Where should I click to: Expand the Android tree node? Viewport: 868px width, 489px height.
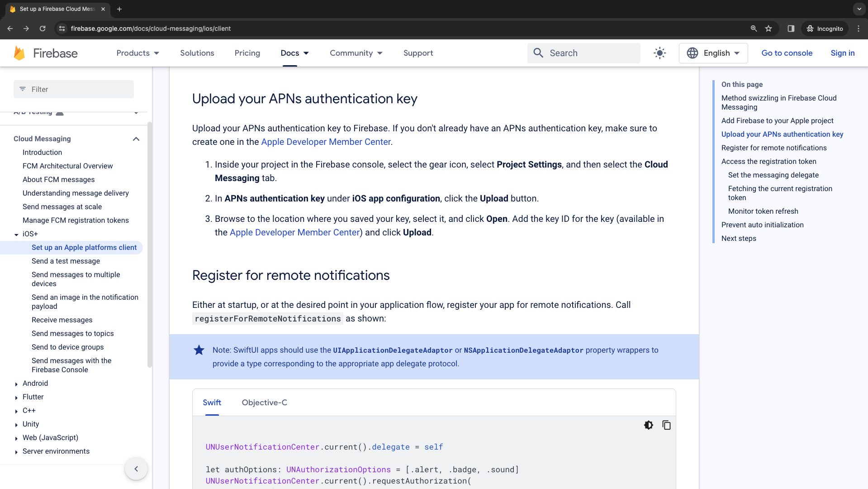(x=16, y=384)
